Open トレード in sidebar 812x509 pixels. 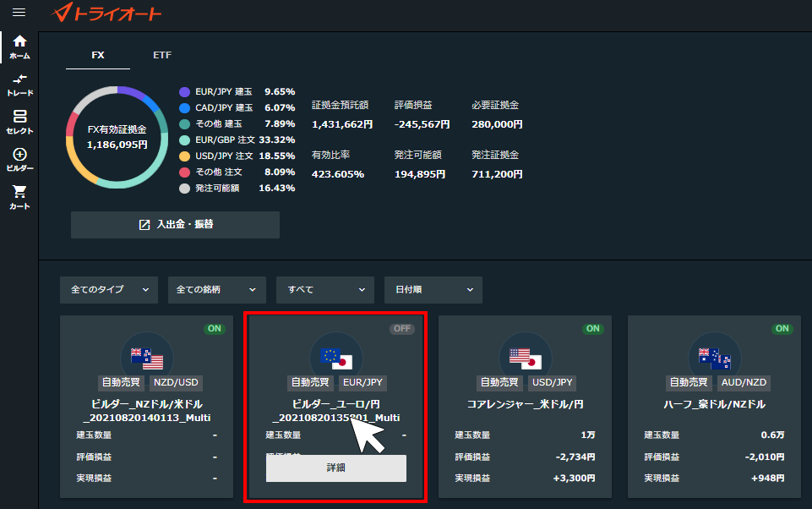pyautogui.click(x=19, y=85)
